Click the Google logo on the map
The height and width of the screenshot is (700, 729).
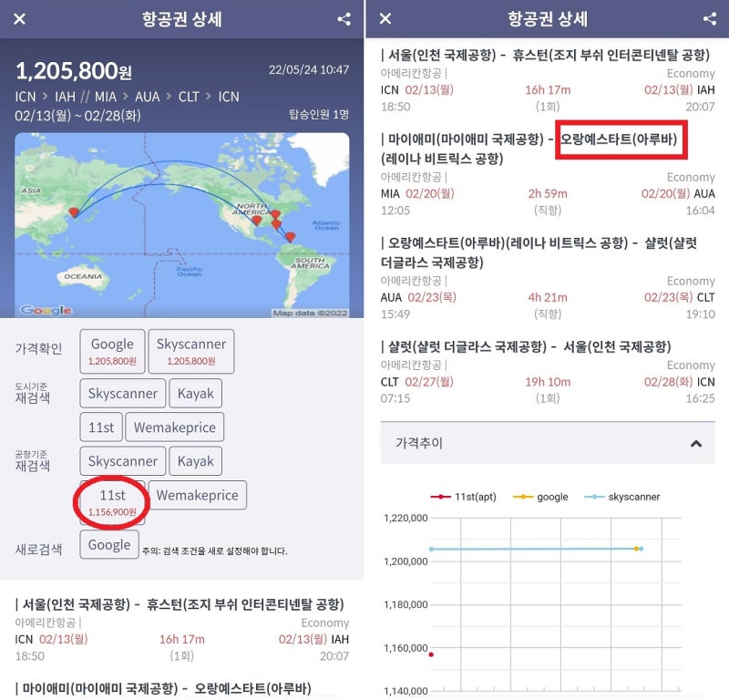46,310
